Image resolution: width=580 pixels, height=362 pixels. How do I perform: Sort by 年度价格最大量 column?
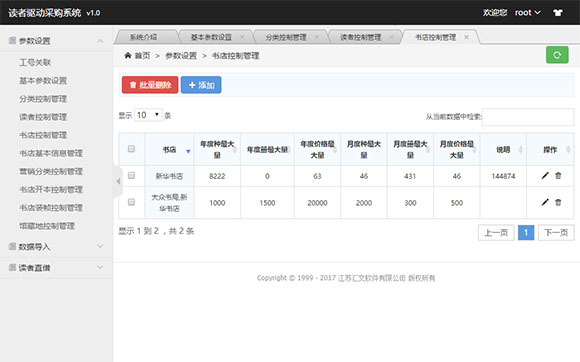(317, 149)
